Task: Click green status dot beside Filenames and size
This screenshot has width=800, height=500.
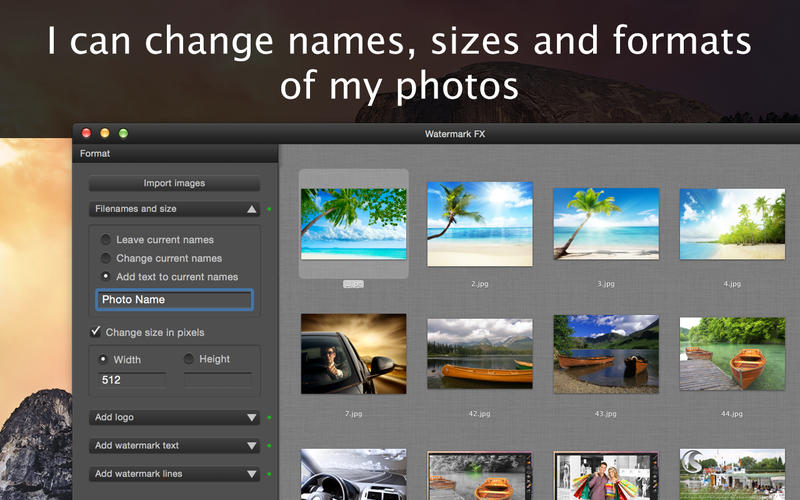Action: 269,209
